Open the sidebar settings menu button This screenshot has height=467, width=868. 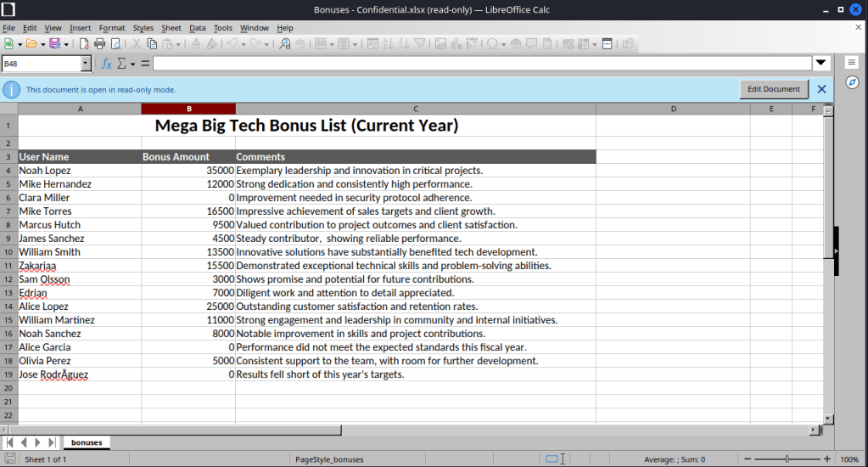[852, 63]
